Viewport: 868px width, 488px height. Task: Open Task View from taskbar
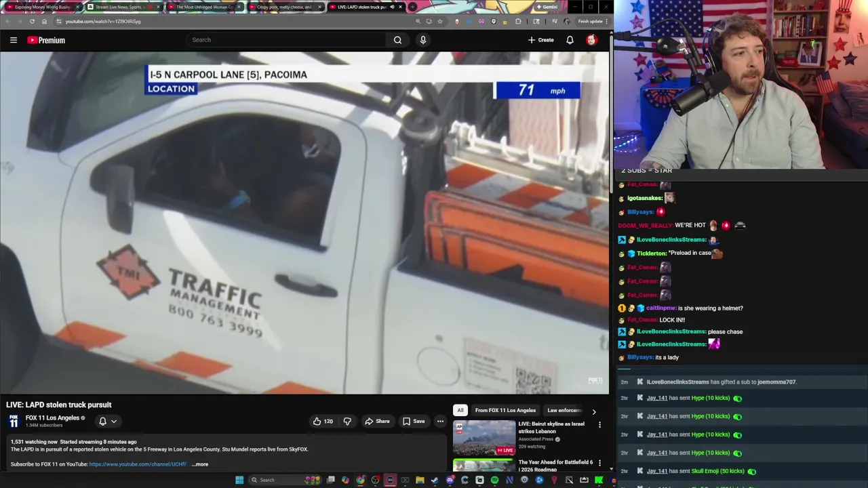tap(330, 480)
